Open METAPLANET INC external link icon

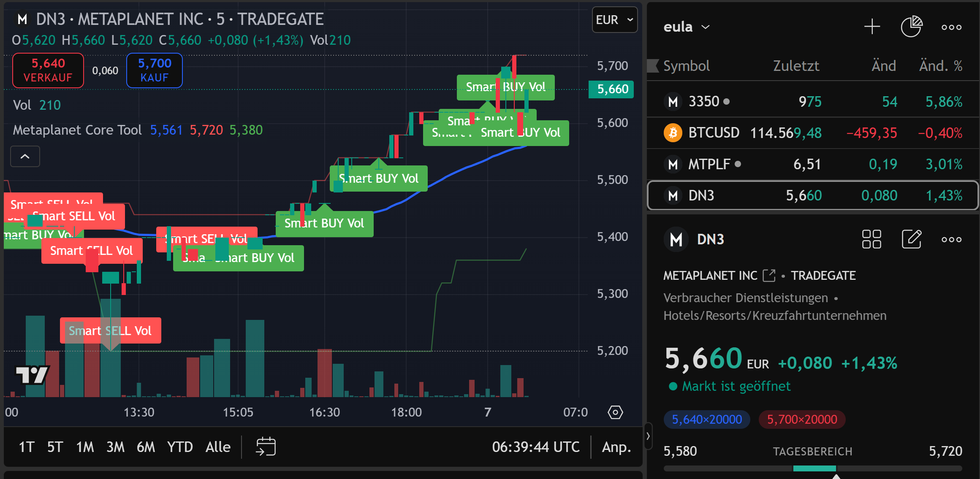click(769, 276)
